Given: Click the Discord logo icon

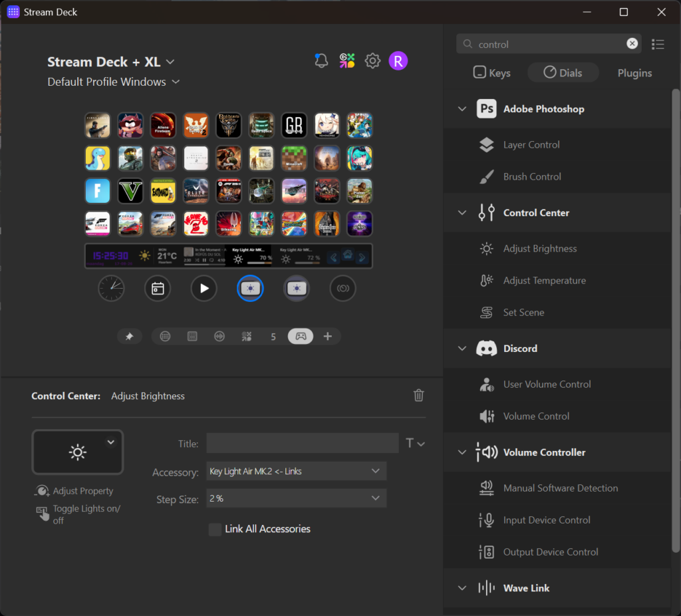Looking at the screenshot, I should point(486,349).
